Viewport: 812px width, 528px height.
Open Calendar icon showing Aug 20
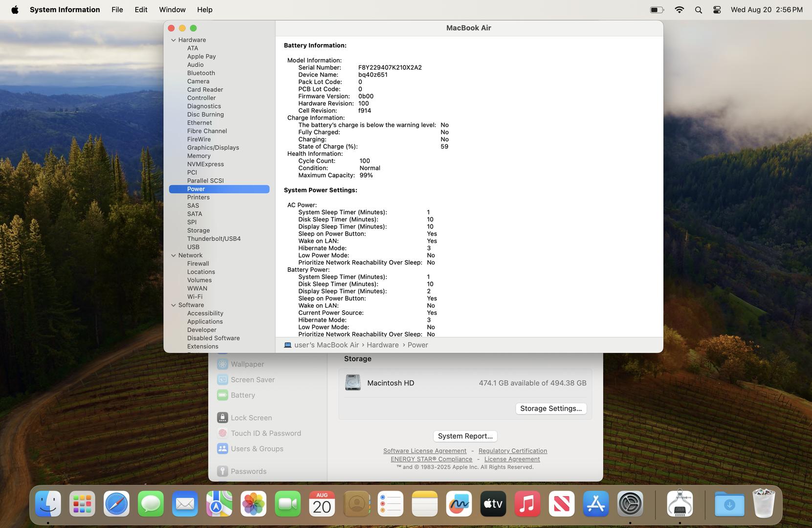(x=322, y=504)
